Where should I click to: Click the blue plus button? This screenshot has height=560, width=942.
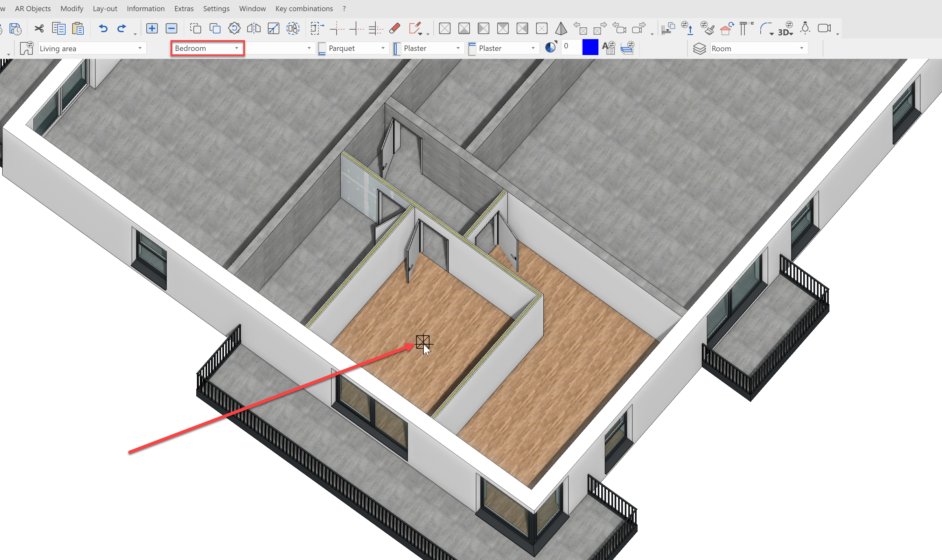pyautogui.click(x=152, y=28)
